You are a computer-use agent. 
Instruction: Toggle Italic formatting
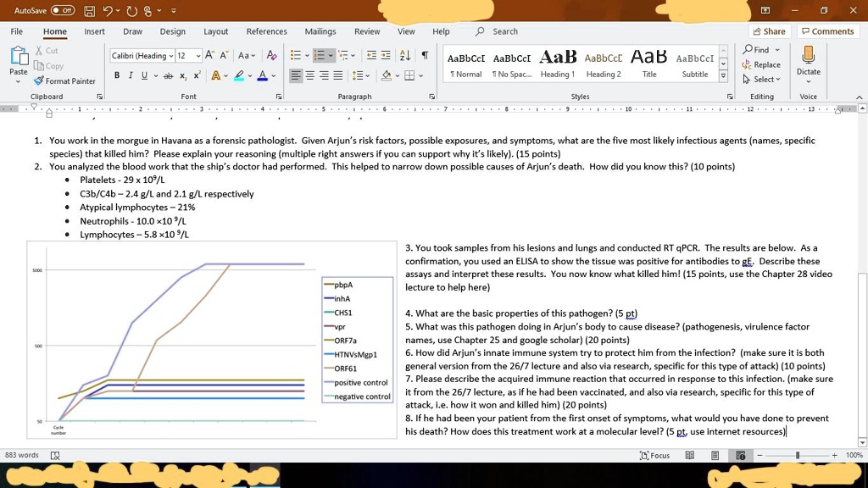coord(131,75)
